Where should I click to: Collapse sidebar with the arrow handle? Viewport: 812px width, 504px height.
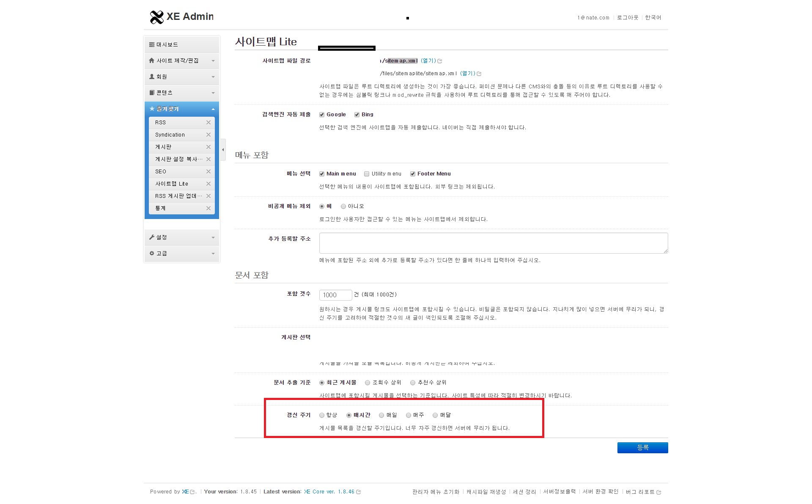[223, 149]
